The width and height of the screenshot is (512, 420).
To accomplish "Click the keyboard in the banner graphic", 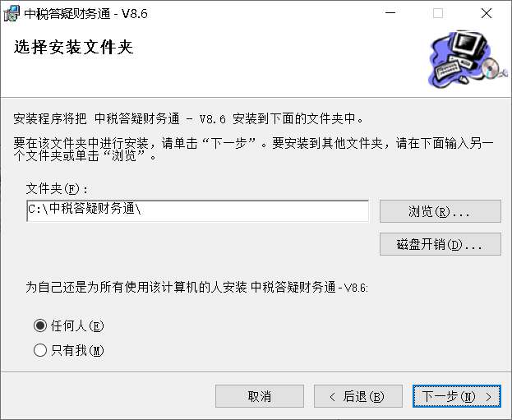I will tap(449, 68).
